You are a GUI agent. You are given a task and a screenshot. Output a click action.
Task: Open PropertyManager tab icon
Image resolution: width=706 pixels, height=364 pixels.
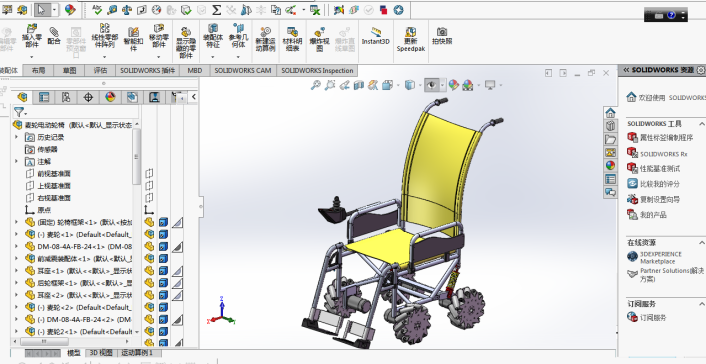44,97
